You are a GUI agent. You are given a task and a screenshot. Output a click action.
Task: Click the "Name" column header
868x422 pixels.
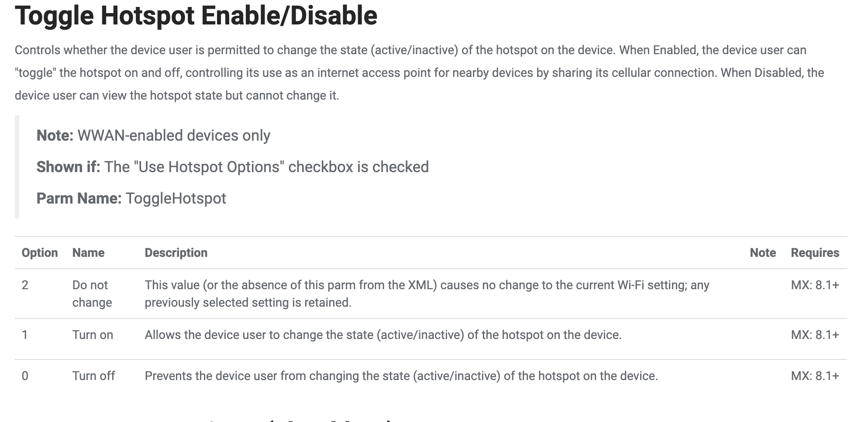(88, 253)
